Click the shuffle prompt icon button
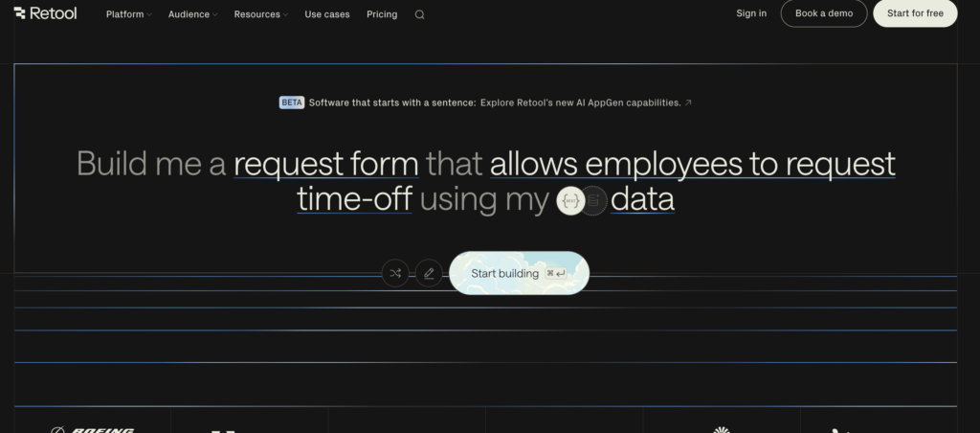 pos(395,274)
